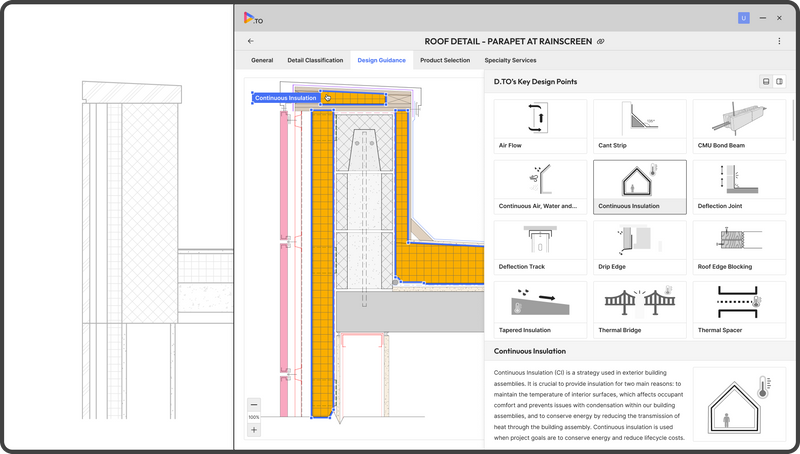
Task: Select the Thermal Bridge design point card
Action: tap(639, 308)
